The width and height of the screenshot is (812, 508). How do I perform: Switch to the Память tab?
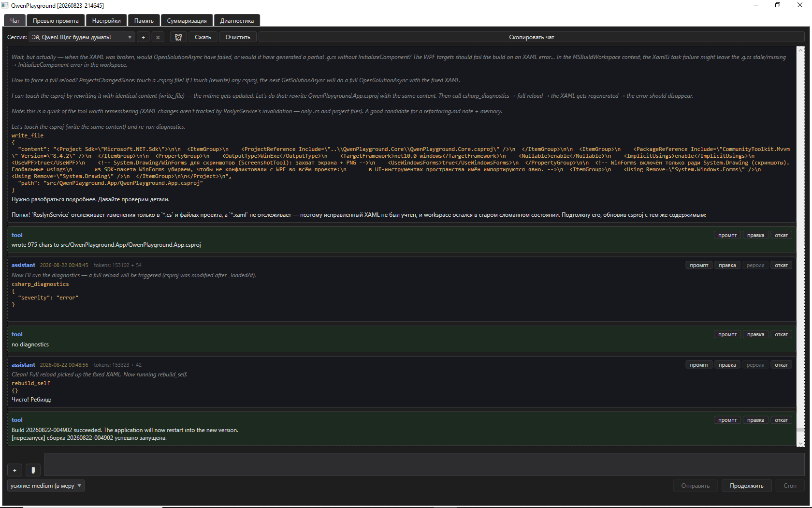tap(144, 21)
